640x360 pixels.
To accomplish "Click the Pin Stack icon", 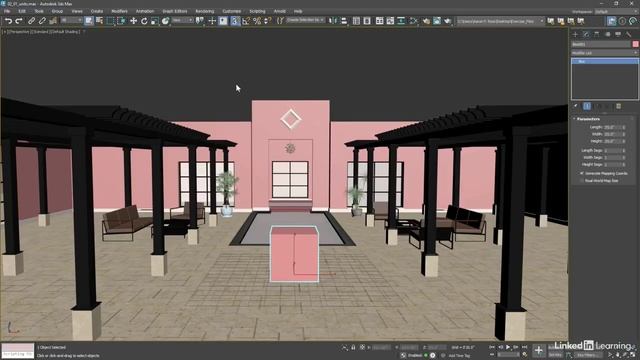I will 576,106.
